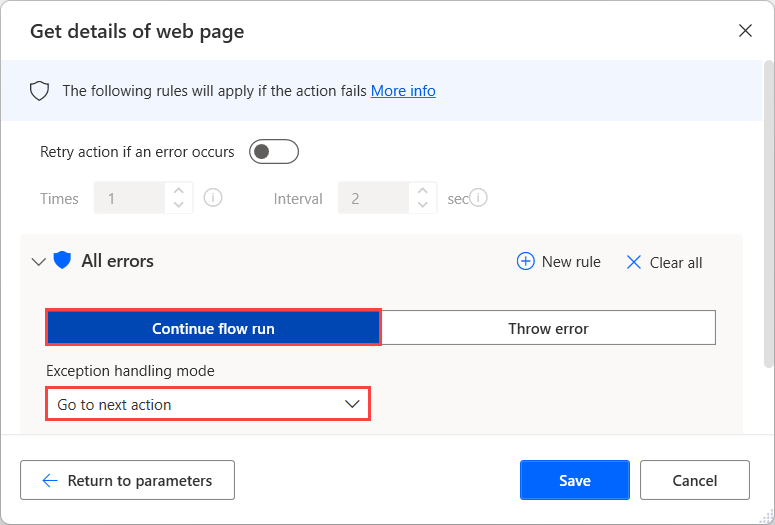Screen dimensions: 775x525
Task: Click the Exception handling mode label
Action: [130, 371]
